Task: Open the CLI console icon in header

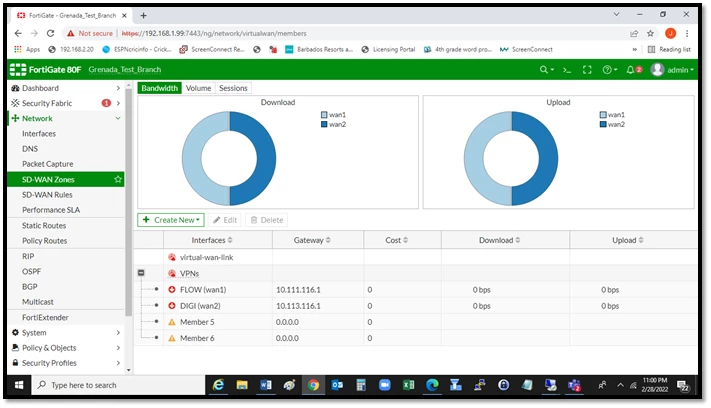Action: 567,70
